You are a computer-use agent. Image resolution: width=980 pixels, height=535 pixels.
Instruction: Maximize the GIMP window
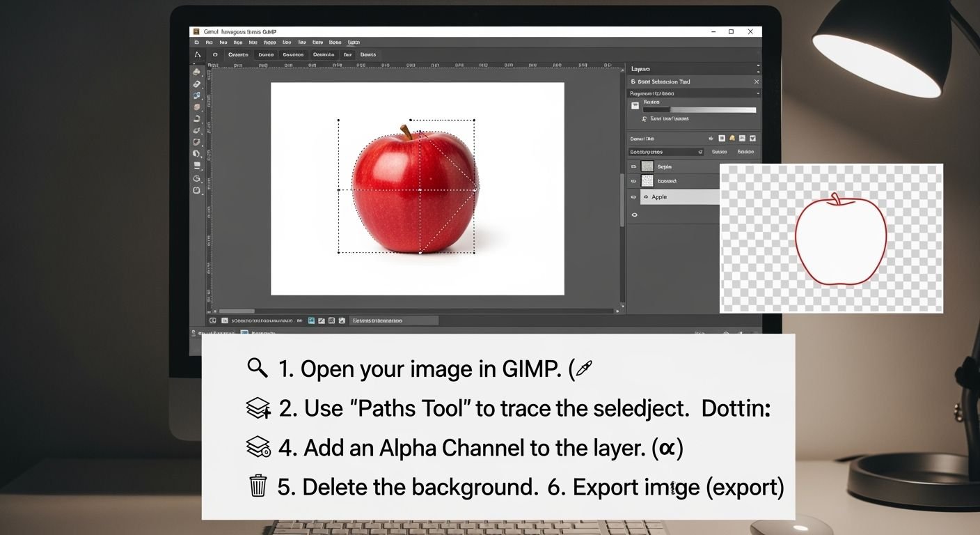(731, 31)
